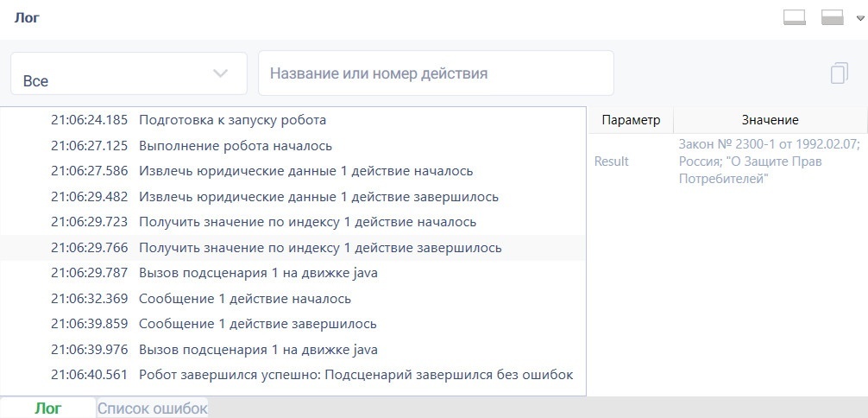Select highlighted row 'Получить значение по индексу завершилось'

(x=292, y=248)
